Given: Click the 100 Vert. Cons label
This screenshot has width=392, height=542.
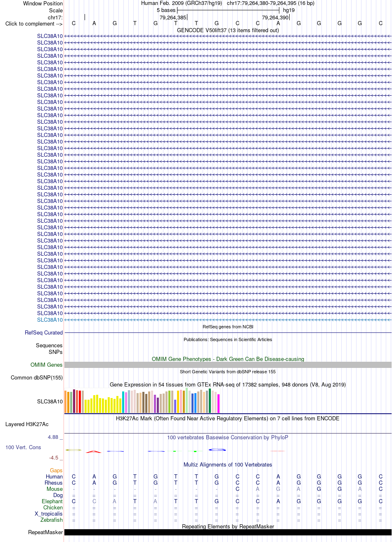Looking at the screenshot, I should [23, 447].
